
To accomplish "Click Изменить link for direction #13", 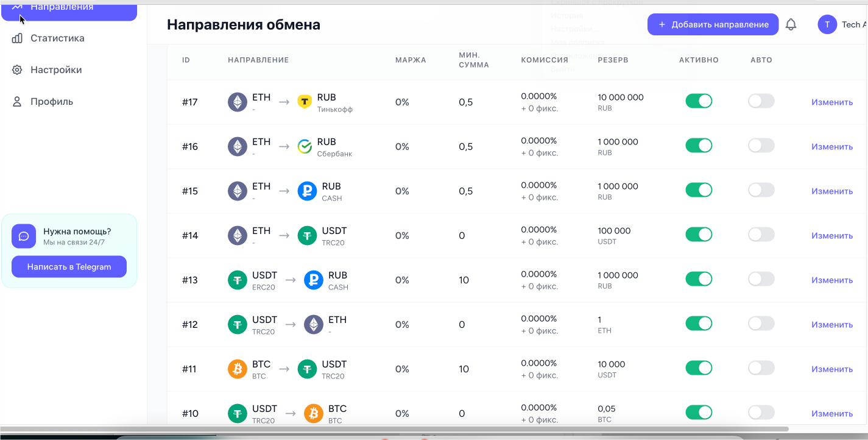I will pos(831,280).
